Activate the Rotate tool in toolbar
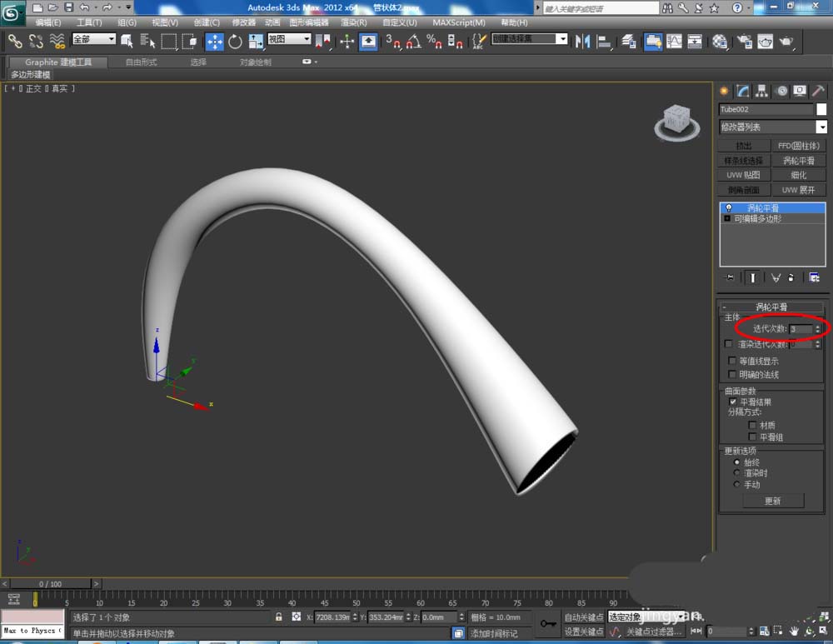The height and width of the screenshot is (644, 833). (x=236, y=41)
